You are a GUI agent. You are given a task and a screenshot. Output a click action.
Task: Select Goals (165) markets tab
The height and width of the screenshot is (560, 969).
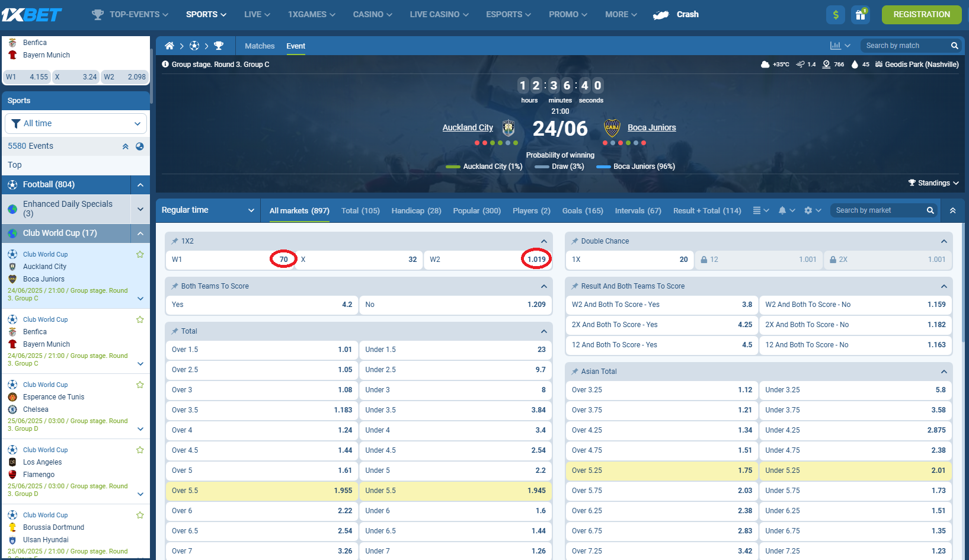[x=583, y=210]
